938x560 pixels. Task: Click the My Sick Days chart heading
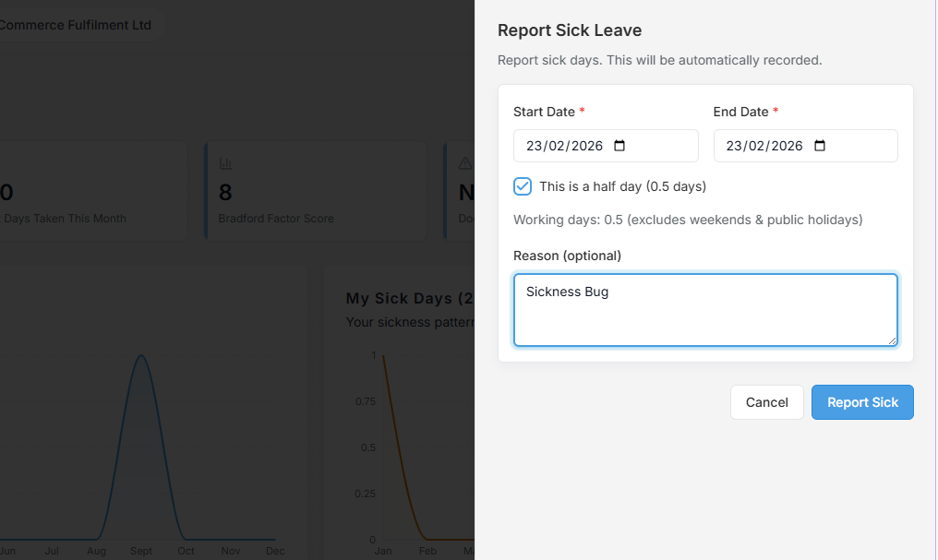(x=406, y=298)
